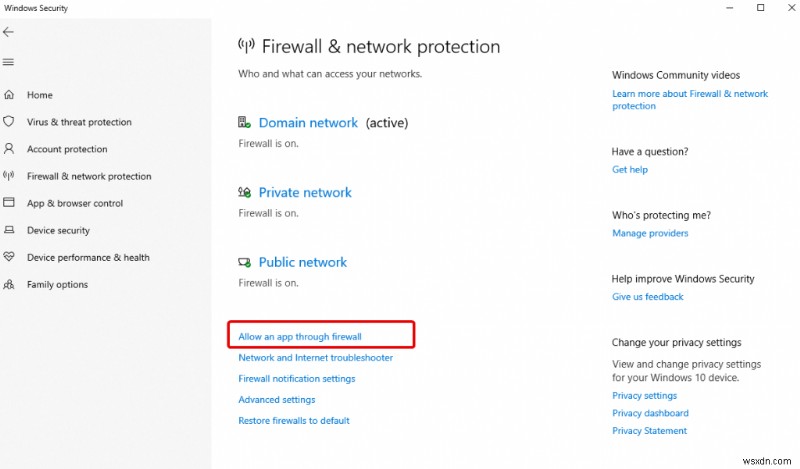800x469 pixels.
Task: Click the Family options icon
Action: (9, 284)
